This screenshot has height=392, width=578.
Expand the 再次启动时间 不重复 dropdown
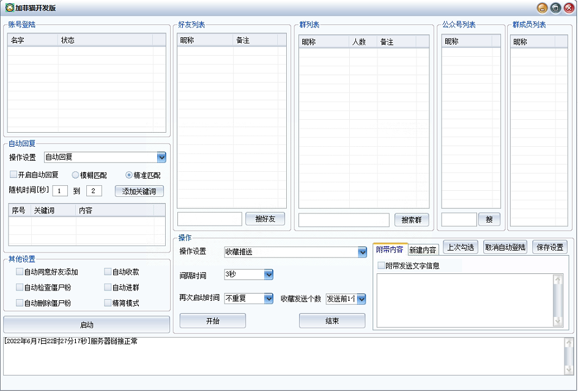[x=269, y=298]
